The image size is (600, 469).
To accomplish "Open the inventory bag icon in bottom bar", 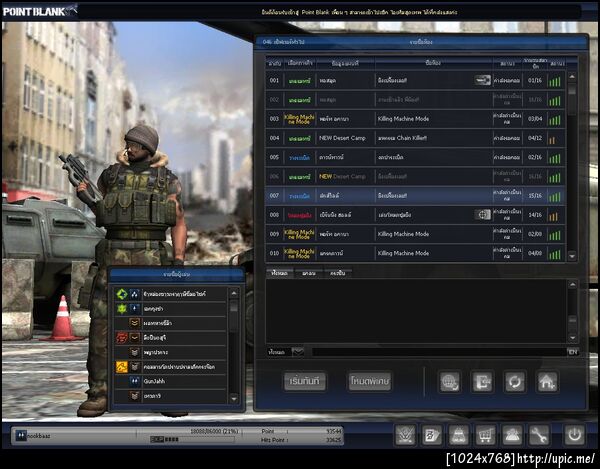I will (x=458, y=435).
